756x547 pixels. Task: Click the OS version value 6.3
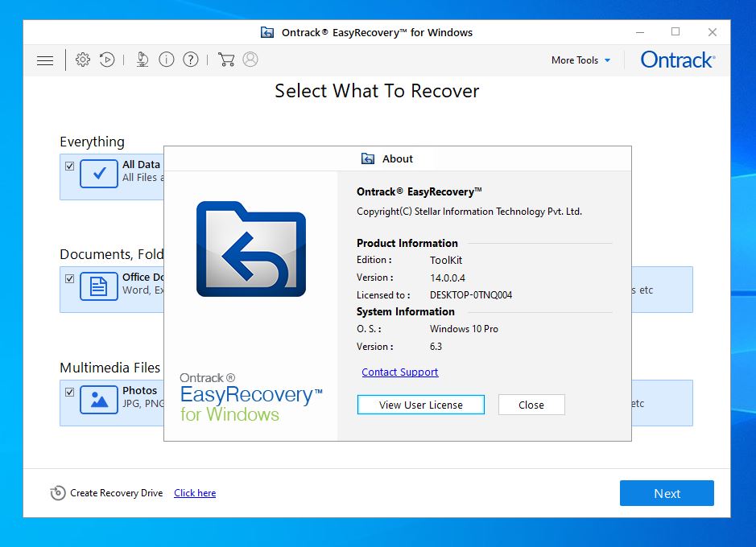(x=436, y=347)
